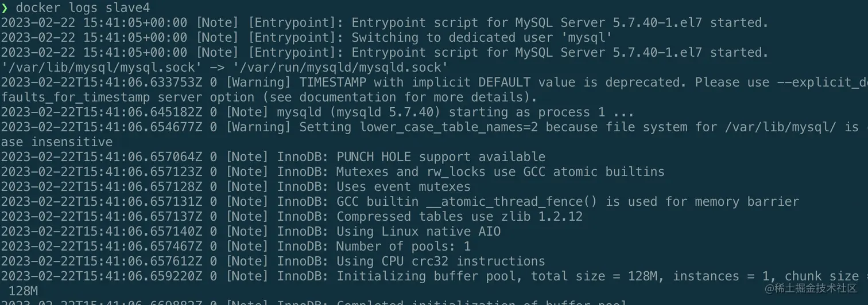Click the 'Uses event mutexes' log entry
Screen dimensions: 868x305
[x=403, y=187]
